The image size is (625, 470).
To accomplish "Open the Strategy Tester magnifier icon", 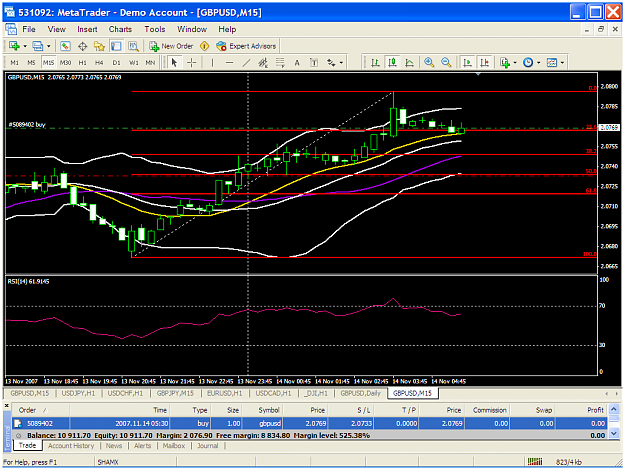I will point(133,46).
